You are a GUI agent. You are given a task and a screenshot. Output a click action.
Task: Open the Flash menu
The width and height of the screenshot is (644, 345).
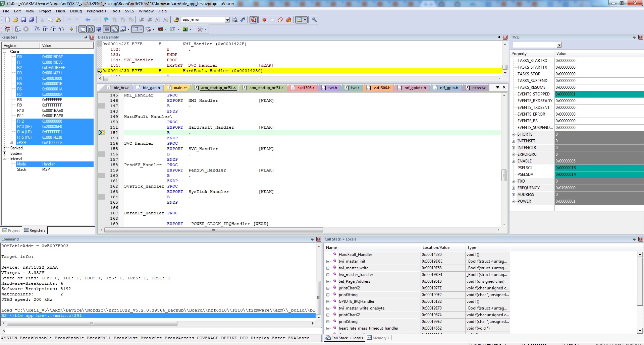[x=60, y=11]
